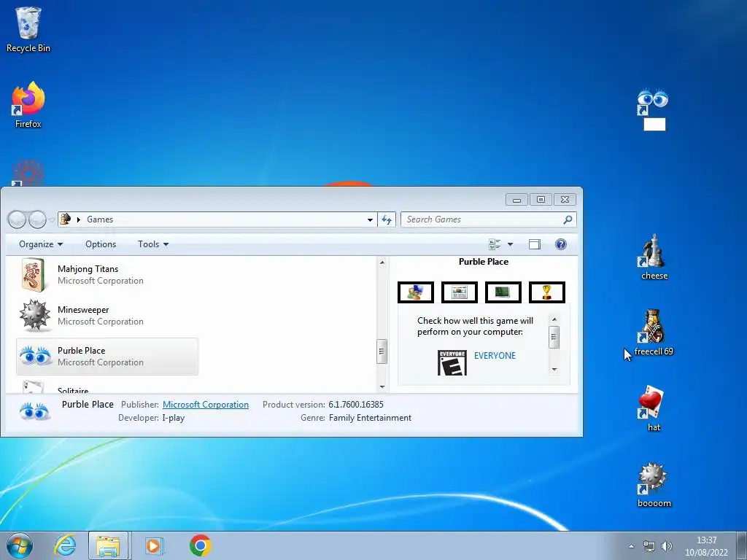Open the freecell 69 desktop shortcut

[654, 332]
